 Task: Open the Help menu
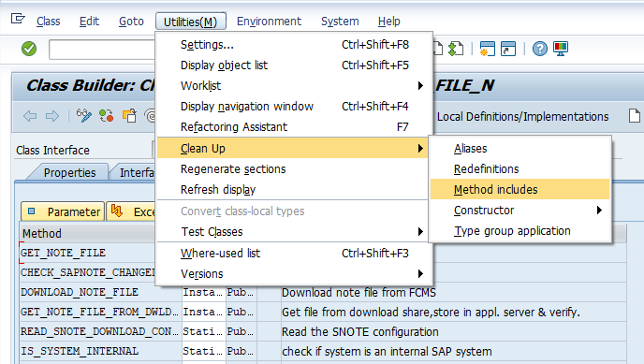[x=389, y=22]
